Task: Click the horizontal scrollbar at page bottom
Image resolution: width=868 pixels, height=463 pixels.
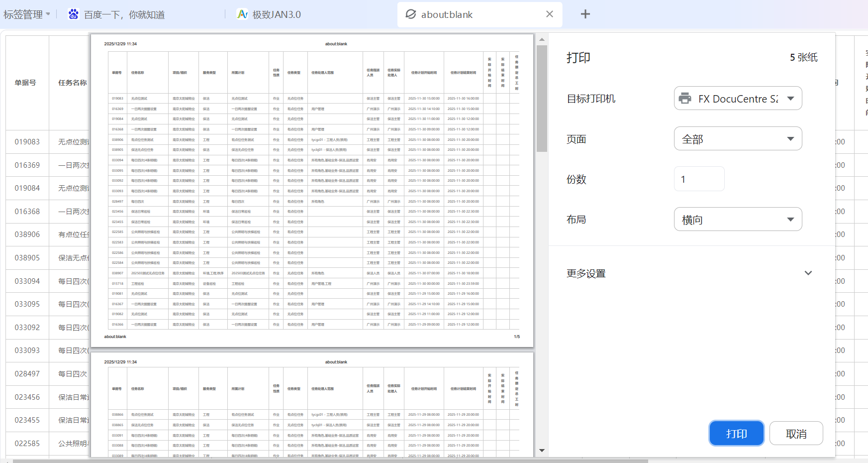Action: [x=331, y=461]
